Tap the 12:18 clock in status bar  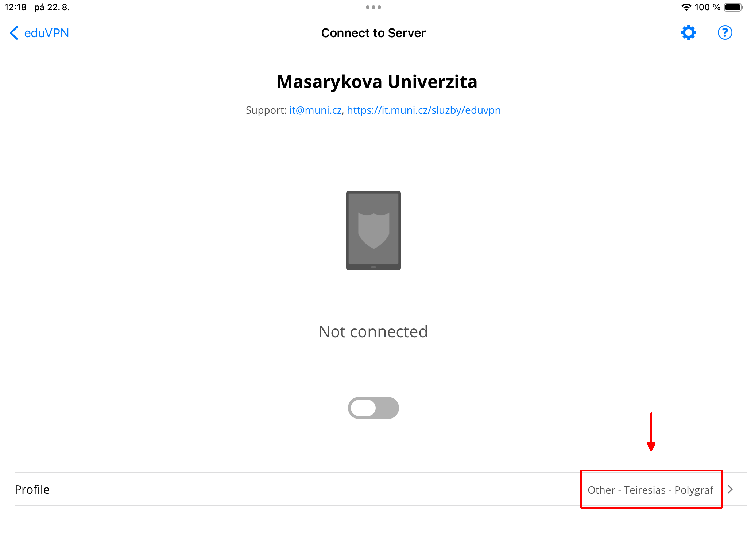pyautogui.click(x=15, y=7)
